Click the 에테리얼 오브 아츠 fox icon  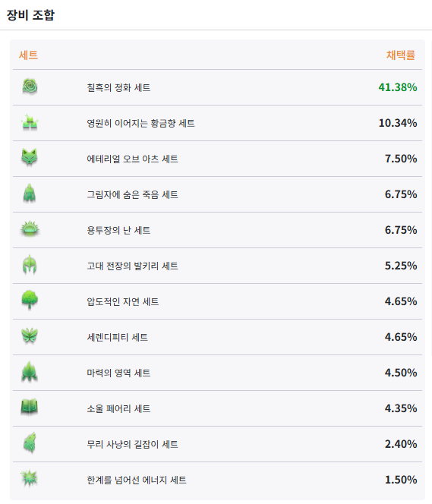30,157
